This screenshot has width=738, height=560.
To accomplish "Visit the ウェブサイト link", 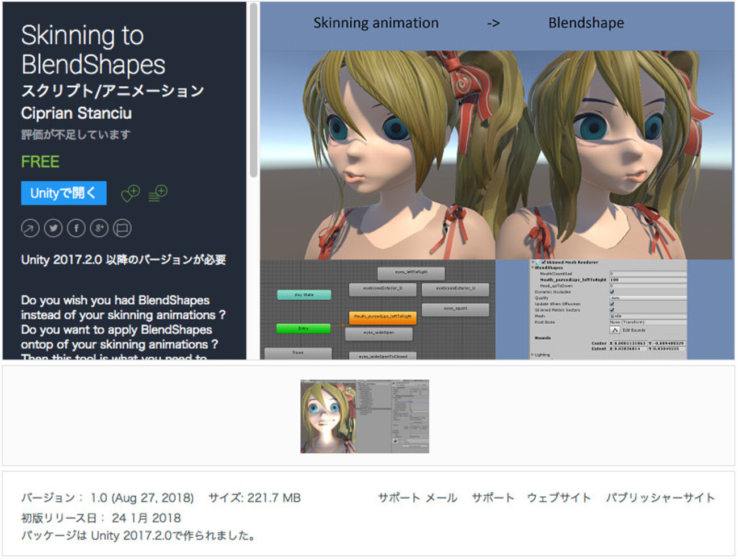I will pyautogui.click(x=559, y=498).
